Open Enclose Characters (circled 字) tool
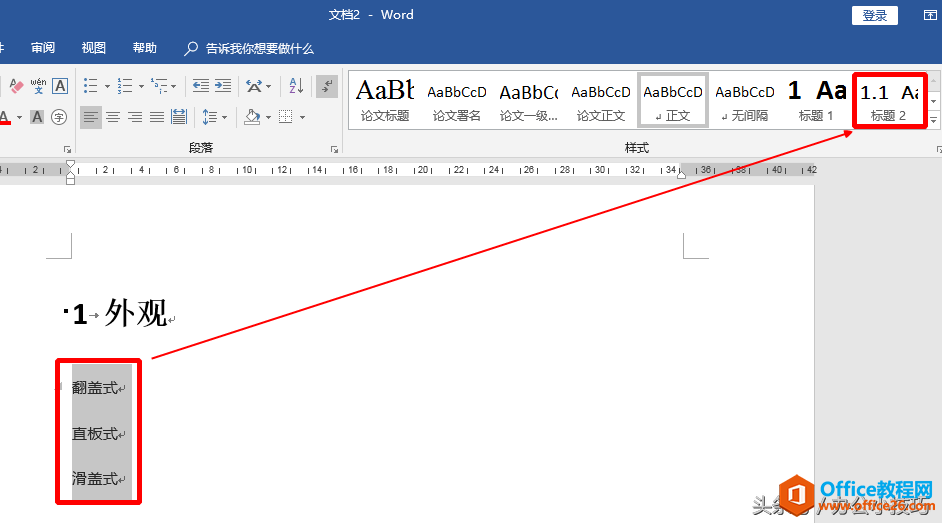The height and width of the screenshot is (523, 942). [58, 117]
